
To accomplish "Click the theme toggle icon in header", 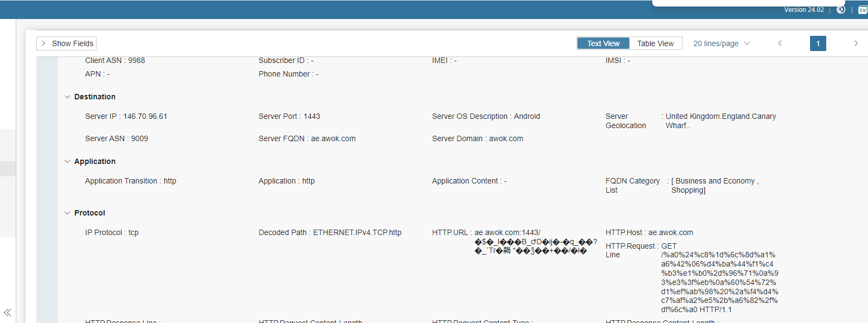I will point(841,10).
